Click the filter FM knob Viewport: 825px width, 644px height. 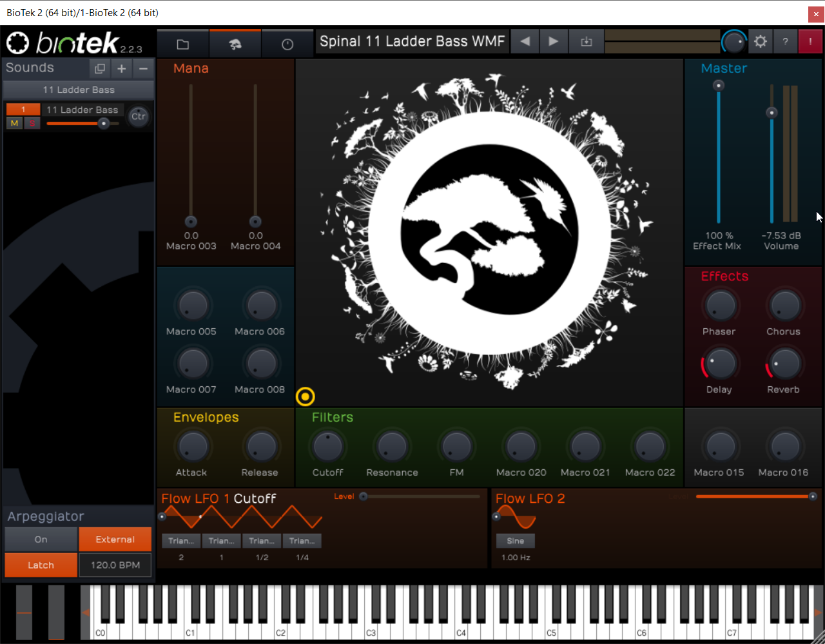pos(456,446)
